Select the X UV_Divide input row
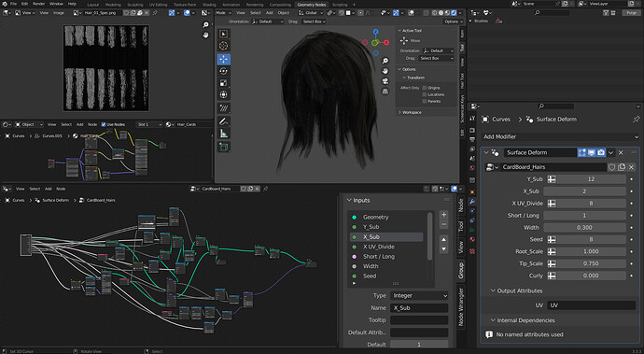The image size is (644, 354). pos(386,247)
